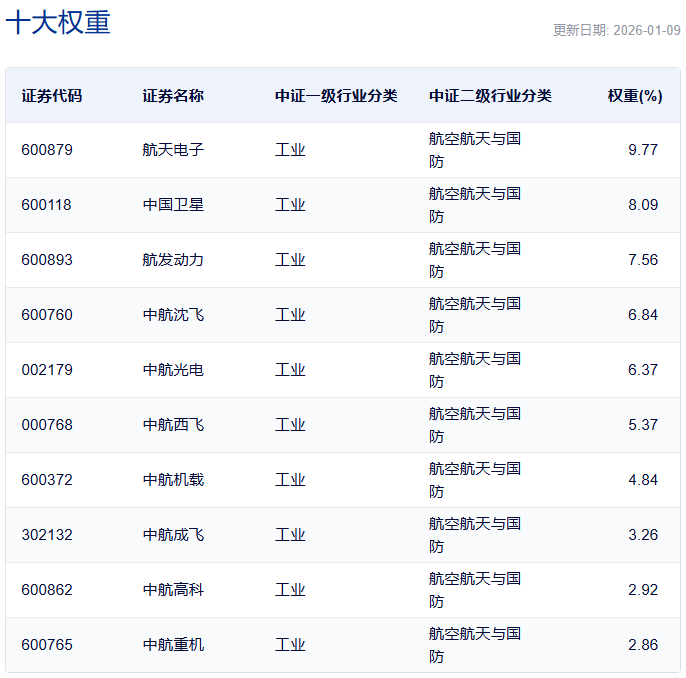Open the 中航高科 stock link
The height and width of the screenshot is (678, 686).
pos(173,590)
